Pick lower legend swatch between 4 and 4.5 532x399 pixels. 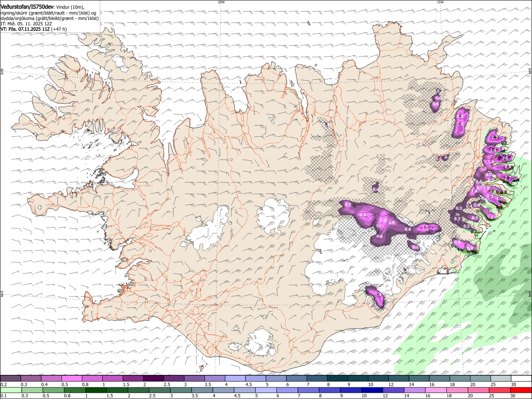223,390
